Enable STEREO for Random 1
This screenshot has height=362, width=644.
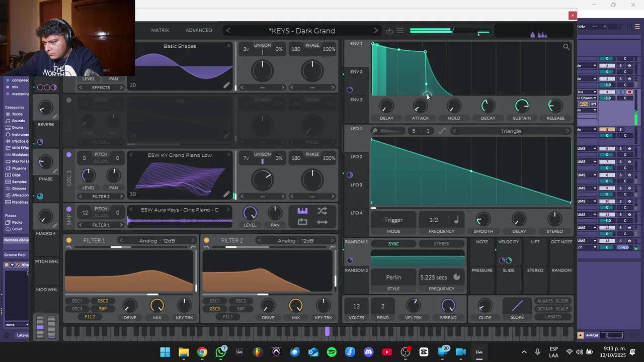click(x=442, y=244)
